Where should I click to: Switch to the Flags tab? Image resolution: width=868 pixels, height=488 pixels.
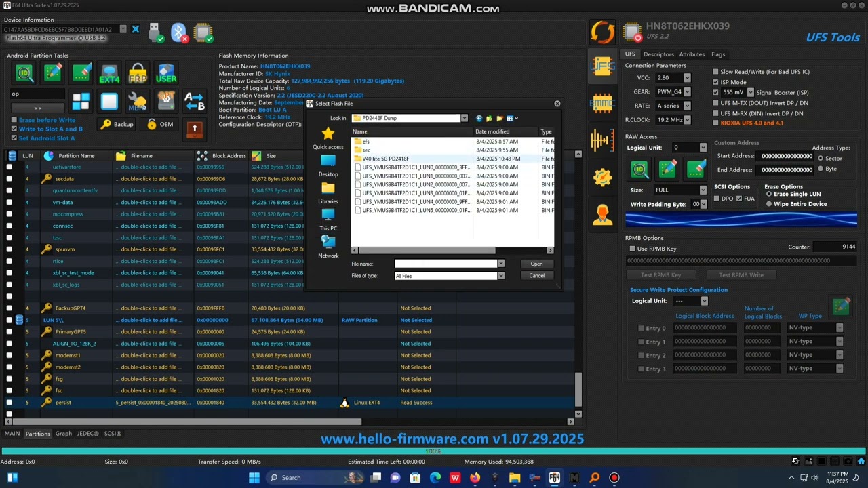coord(718,54)
